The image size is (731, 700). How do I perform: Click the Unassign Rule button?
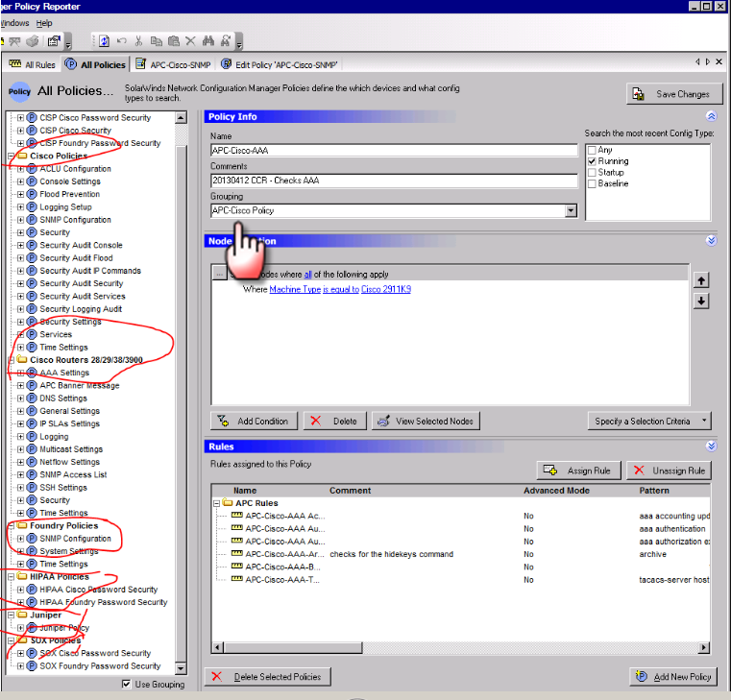coord(669,471)
